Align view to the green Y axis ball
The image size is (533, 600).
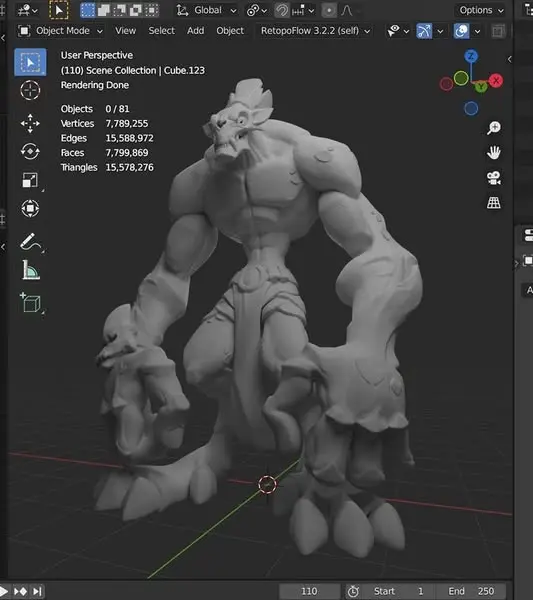pyautogui.click(x=481, y=87)
